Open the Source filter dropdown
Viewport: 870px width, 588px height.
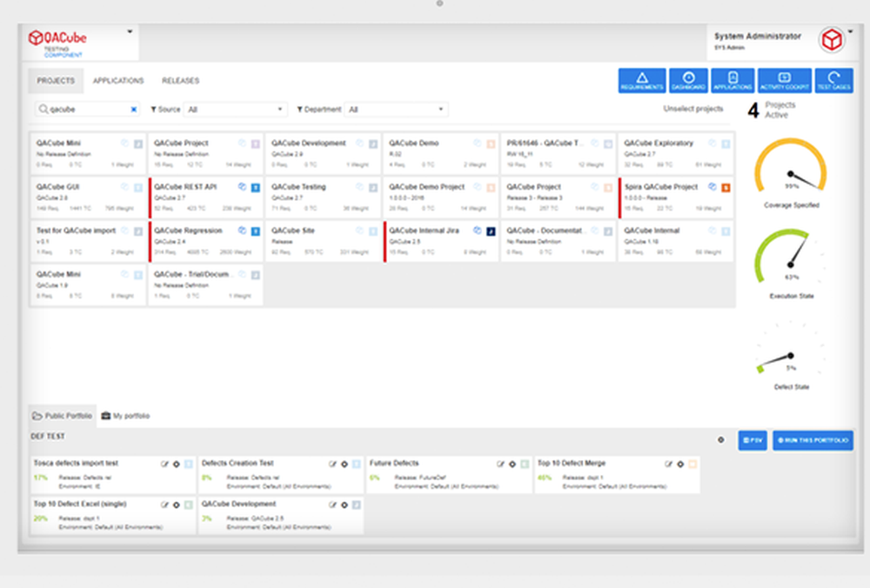pyautogui.click(x=235, y=110)
